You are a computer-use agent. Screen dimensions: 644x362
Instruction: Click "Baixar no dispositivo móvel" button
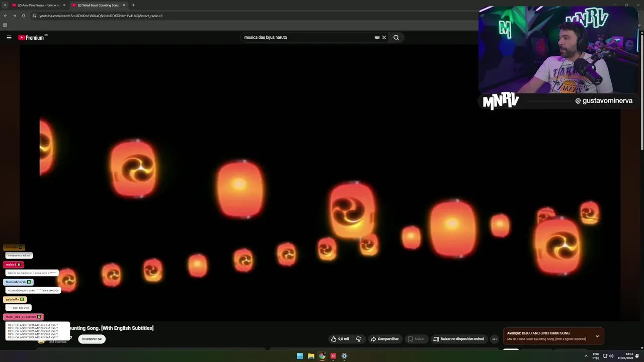[x=458, y=339]
